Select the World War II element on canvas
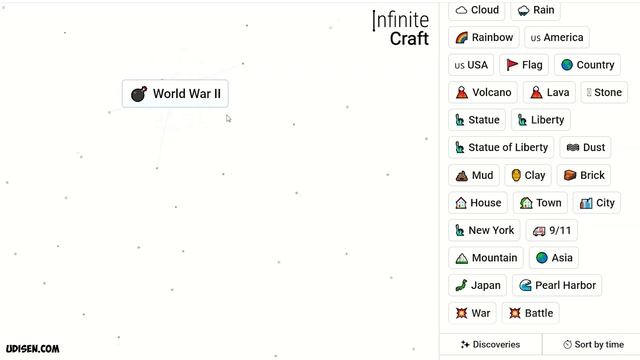This screenshot has height=360, width=640. coord(175,94)
